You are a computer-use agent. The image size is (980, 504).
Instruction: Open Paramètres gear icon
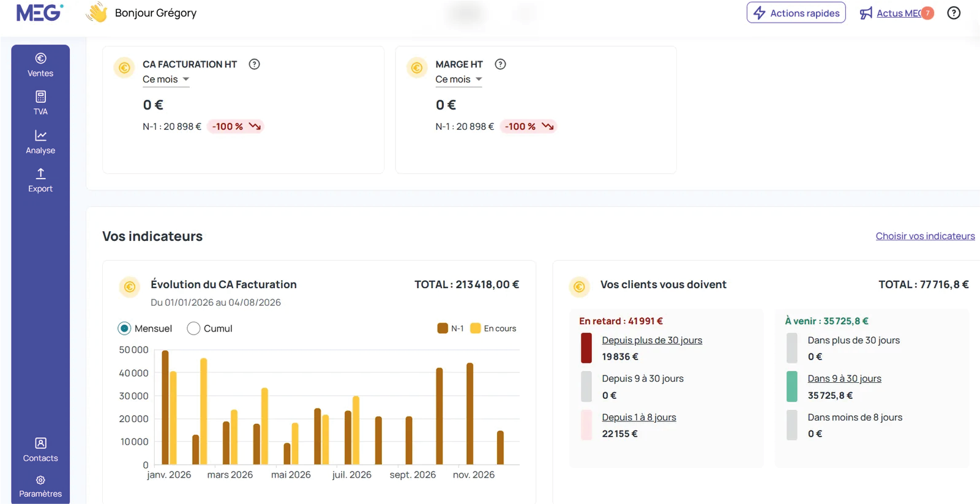(40, 480)
